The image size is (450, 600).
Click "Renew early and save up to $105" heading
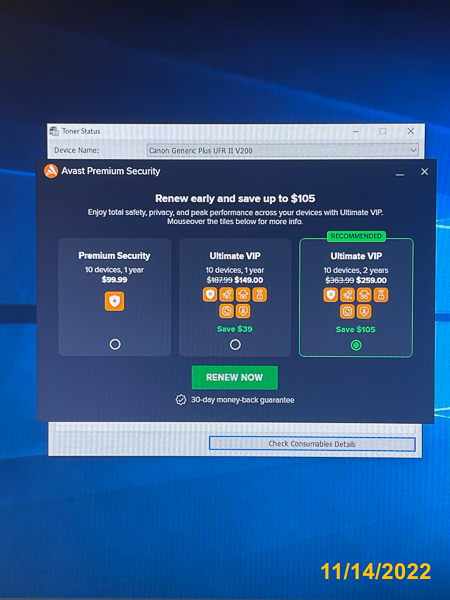[235, 198]
